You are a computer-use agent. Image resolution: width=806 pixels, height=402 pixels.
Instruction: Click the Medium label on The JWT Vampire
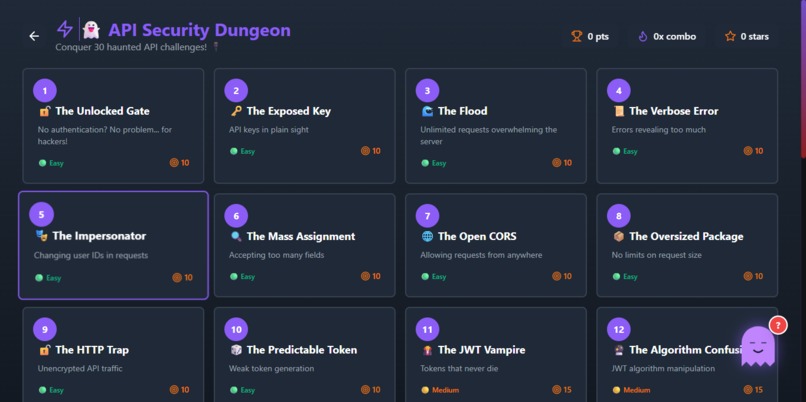pos(445,390)
